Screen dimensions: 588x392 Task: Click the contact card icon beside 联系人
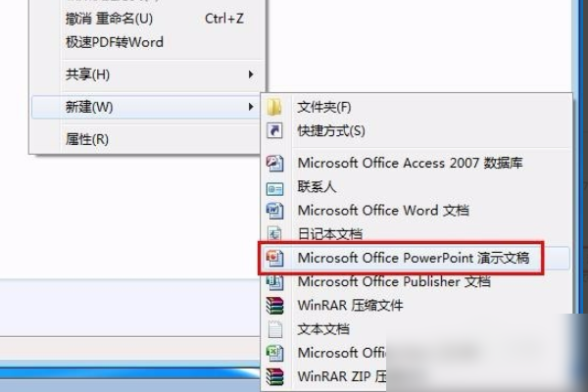[274, 189]
